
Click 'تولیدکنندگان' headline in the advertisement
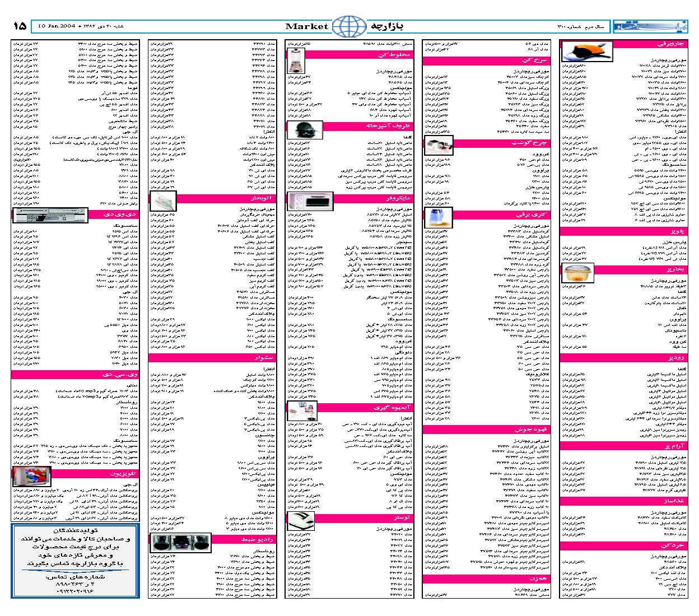click(76, 530)
